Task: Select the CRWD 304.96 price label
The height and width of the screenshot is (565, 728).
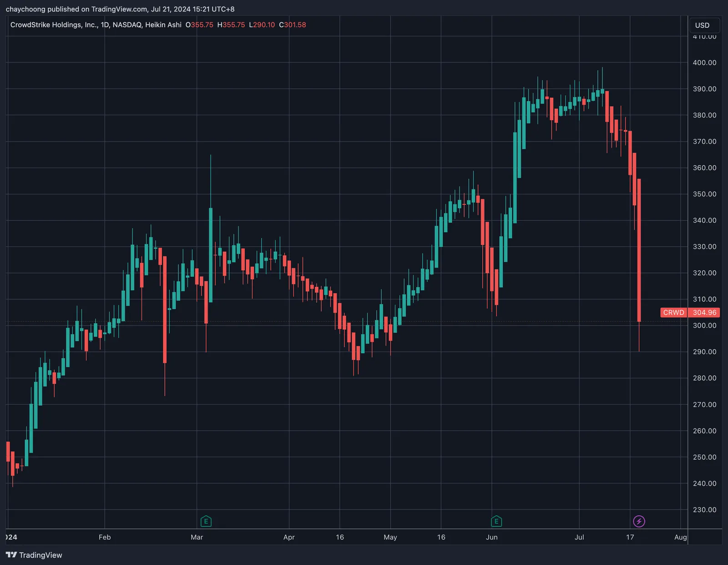Action: [690, 312]
